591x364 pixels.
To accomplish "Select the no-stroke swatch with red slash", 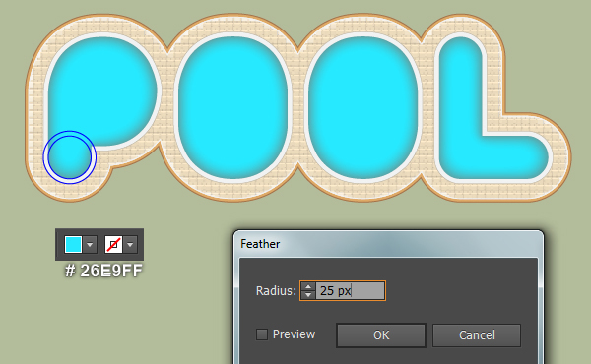I will click(113, 244).
